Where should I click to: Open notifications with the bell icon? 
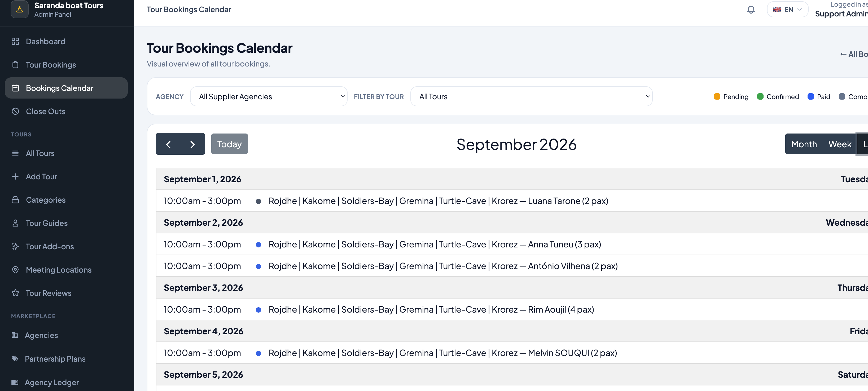pyautogui.click(x=751, y=10)
